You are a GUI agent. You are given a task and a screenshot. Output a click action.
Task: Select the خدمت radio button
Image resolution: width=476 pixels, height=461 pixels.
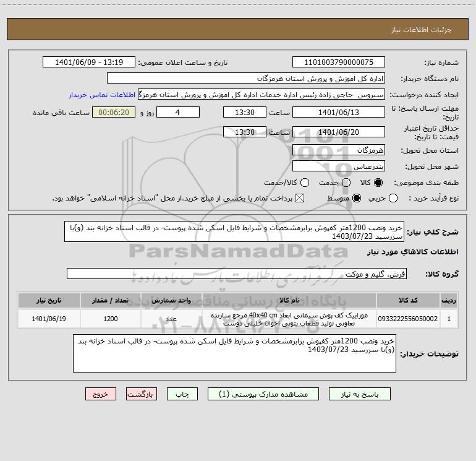click(x=346, y=183)
